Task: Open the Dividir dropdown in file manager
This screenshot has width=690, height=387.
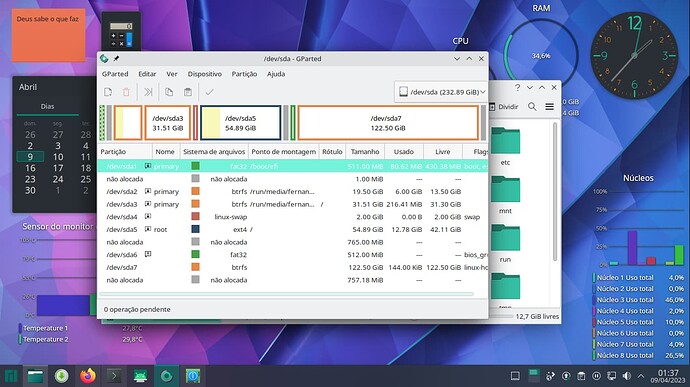Action: [x=504, y=107]
